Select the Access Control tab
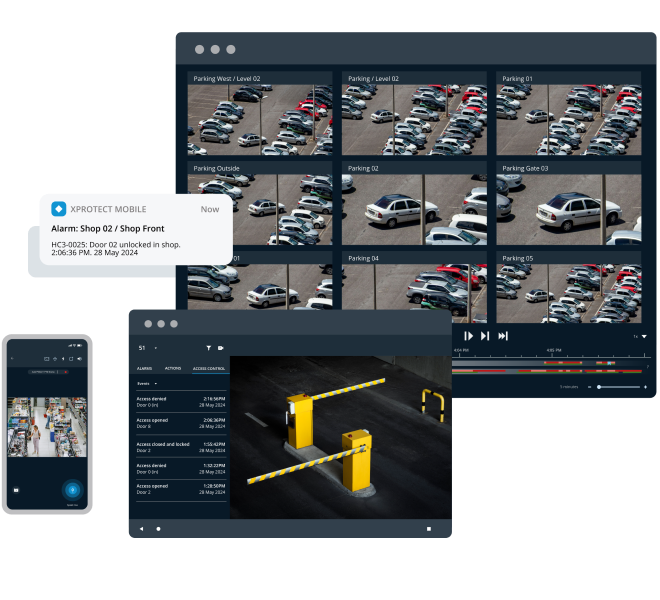The width and height of the screenshot is (660, 600). tap(209, 368)
